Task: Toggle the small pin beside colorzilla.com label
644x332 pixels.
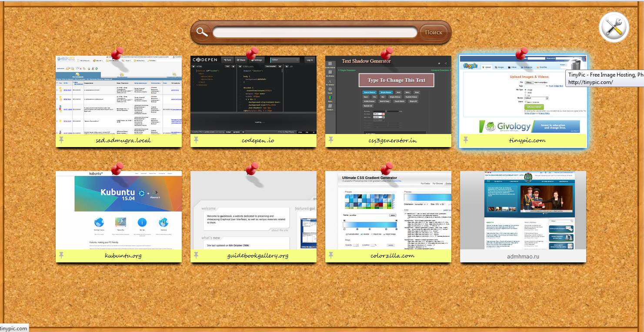Action: tap(331, 255)
